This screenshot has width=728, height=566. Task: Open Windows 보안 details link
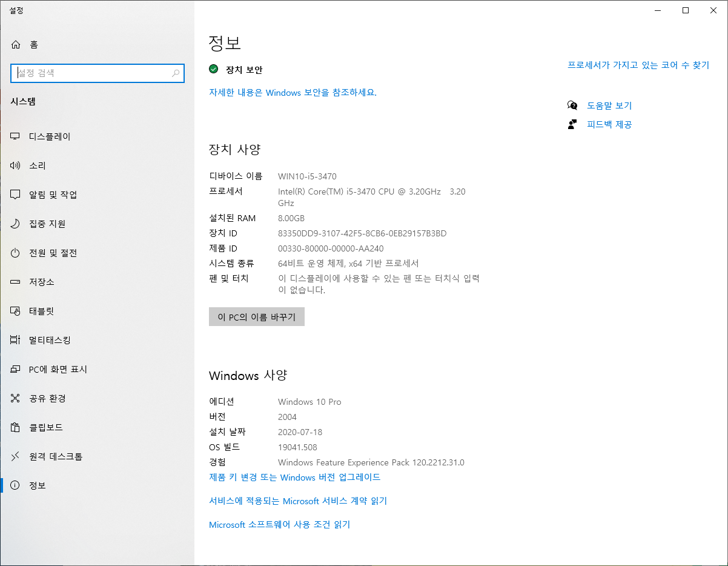tap(293, 93)
